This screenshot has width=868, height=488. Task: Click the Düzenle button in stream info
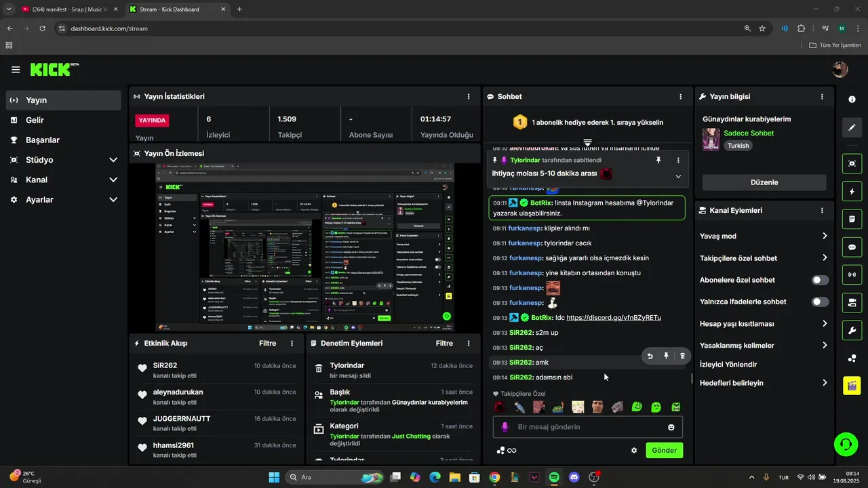[764, 182]
